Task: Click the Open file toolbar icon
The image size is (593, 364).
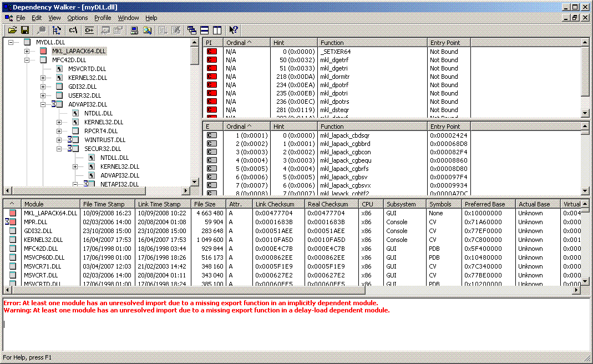Action: (12, 30)
